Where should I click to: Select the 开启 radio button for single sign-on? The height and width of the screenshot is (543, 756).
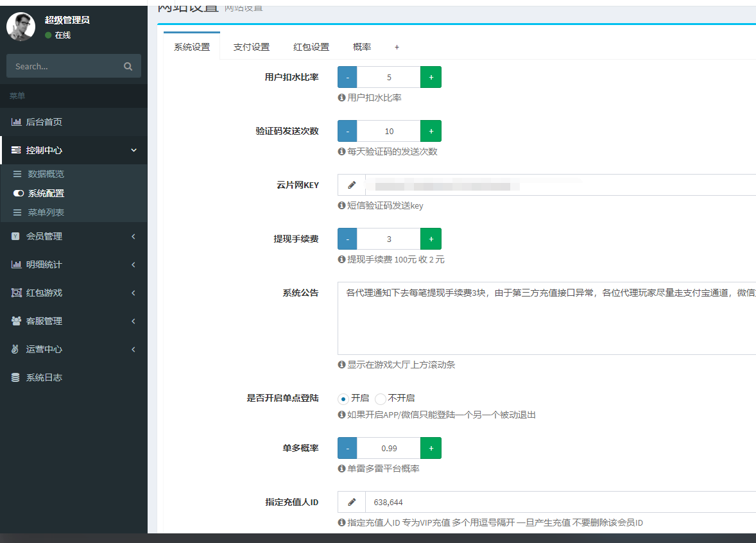click(x=344, y=398)
